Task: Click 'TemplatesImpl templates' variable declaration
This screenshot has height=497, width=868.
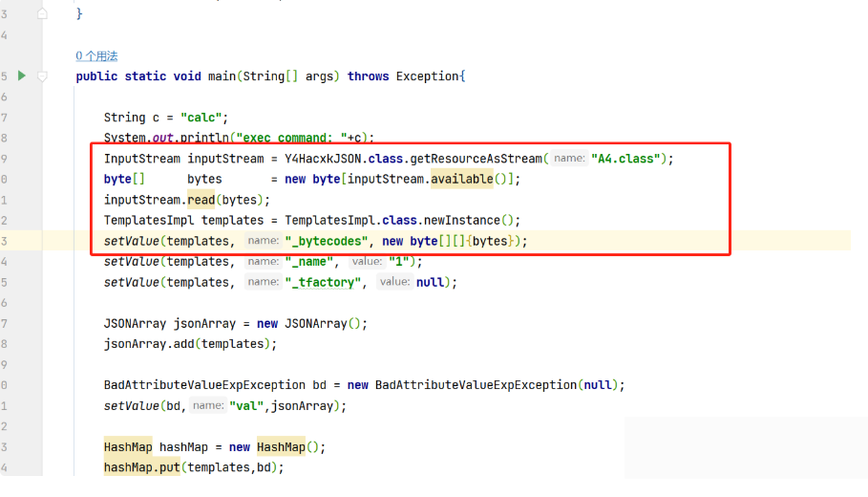Action: [x=183, y=221]
